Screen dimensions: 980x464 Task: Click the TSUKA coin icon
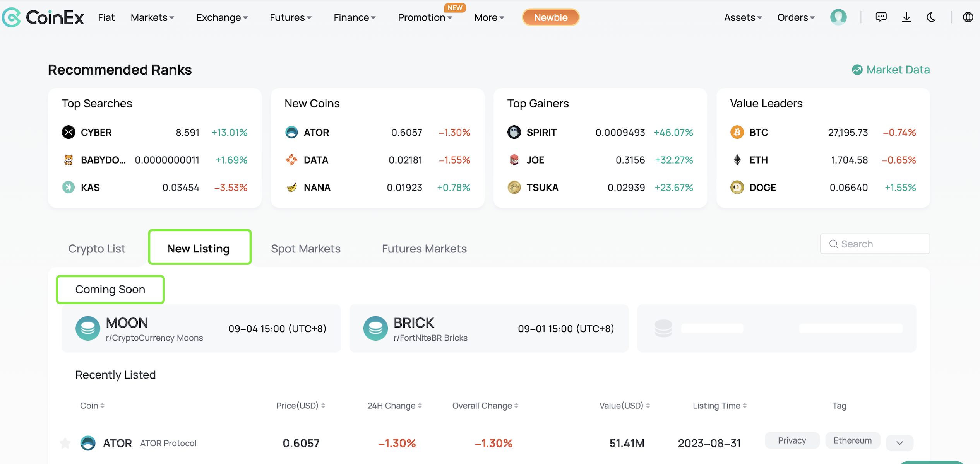coord(514,187)
